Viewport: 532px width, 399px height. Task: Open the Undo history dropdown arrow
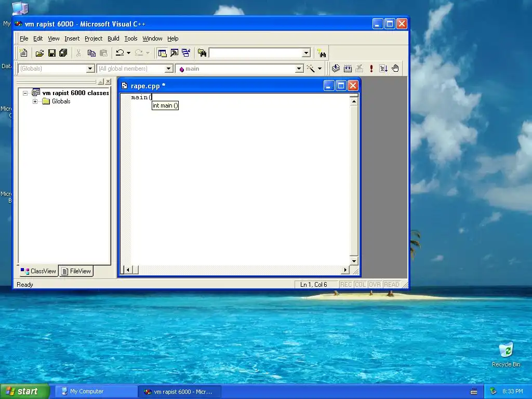coord(129,53)
